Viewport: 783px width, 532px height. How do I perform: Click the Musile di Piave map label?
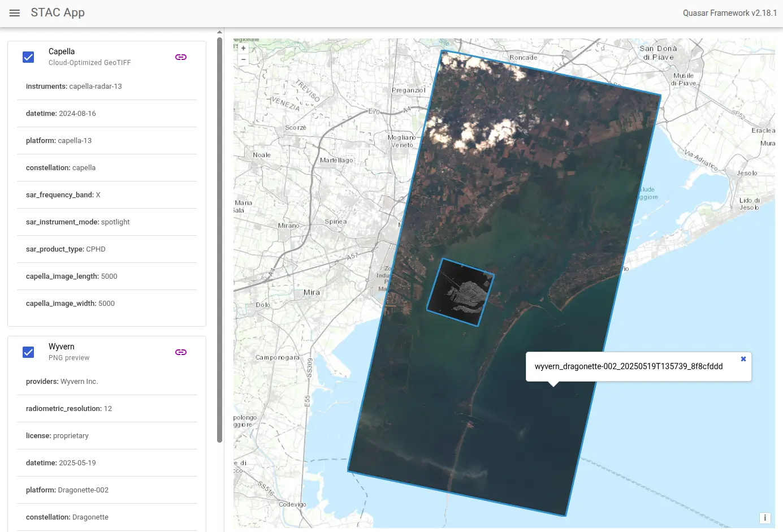pos(683,80)
